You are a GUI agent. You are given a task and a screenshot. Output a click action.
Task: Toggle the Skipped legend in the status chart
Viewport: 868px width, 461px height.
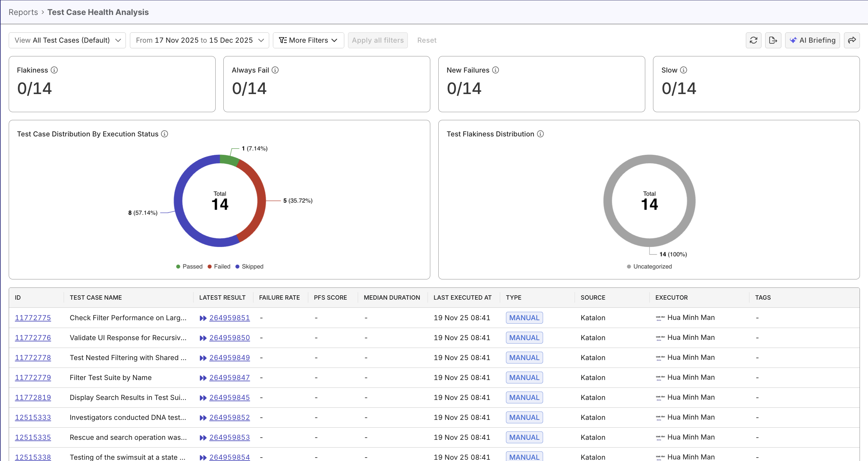pos(249,266)
